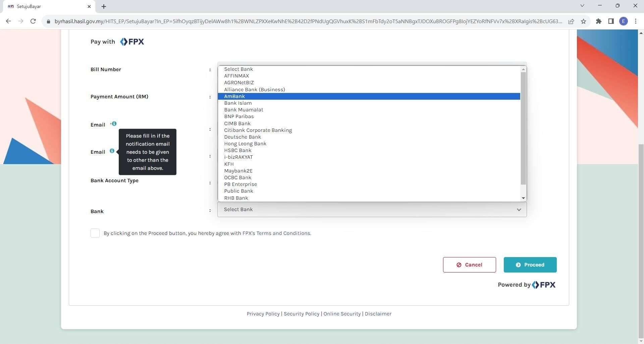Click the Cancel button
Viewport: 644px width, 344px height.
click(x=469, y=265)
